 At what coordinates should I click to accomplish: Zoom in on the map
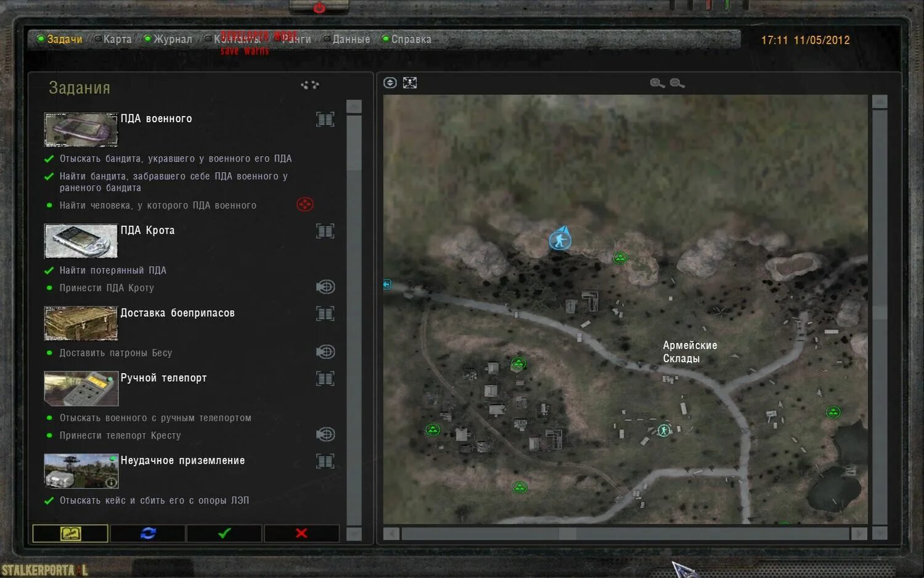[657, 83]
